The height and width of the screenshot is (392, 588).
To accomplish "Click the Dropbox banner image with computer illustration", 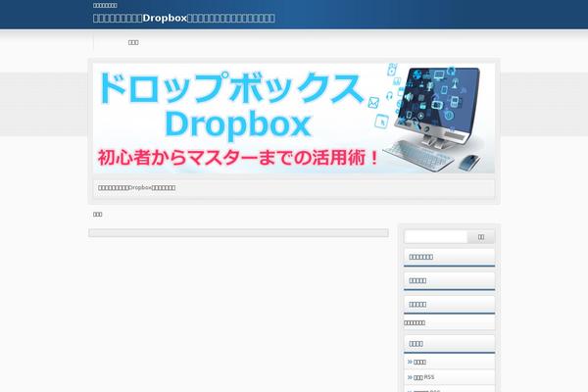I will (x=294, y=119).
